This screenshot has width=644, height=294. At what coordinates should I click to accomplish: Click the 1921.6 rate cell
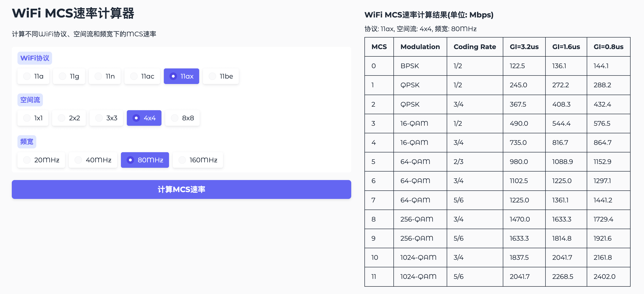coord(609,239)
